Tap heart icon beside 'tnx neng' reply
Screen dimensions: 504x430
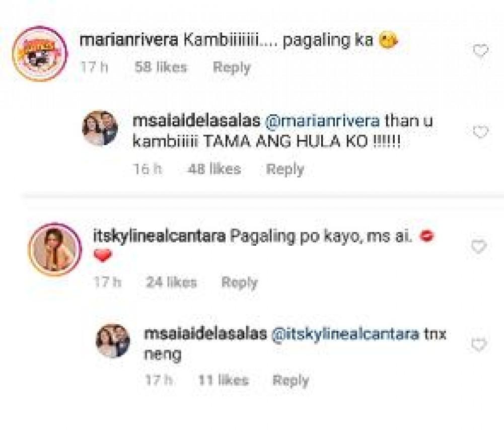479,344
